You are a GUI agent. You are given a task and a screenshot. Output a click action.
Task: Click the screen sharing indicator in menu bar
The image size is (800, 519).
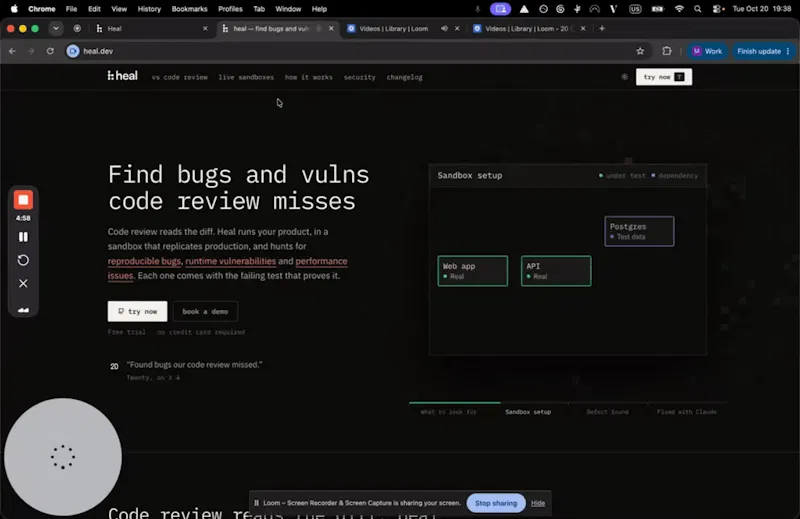(500, 9)
